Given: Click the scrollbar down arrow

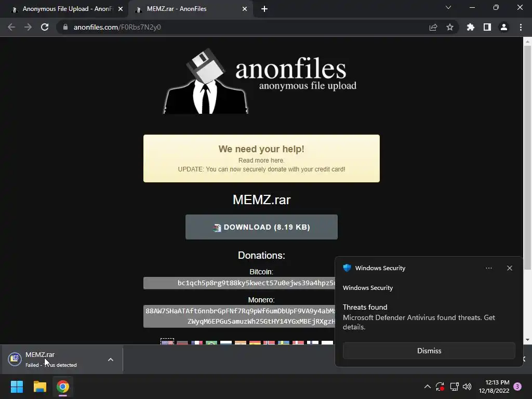Looking at the screenshot, I should coord(527,340).
